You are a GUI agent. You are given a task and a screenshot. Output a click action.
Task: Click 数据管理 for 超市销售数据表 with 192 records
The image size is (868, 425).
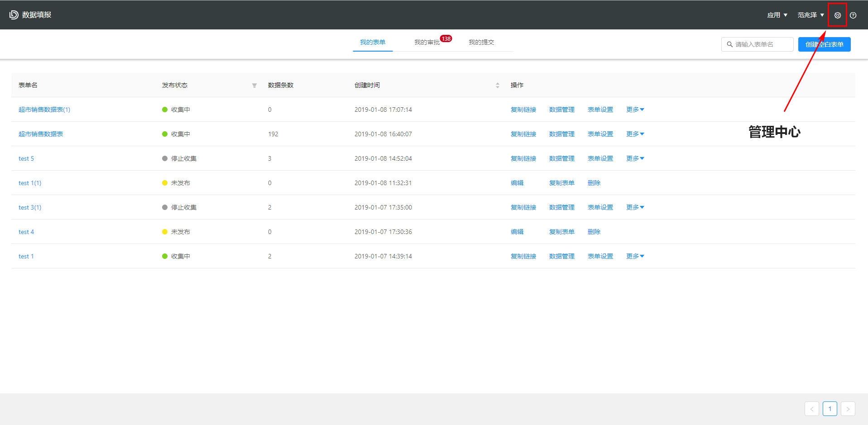562,134
